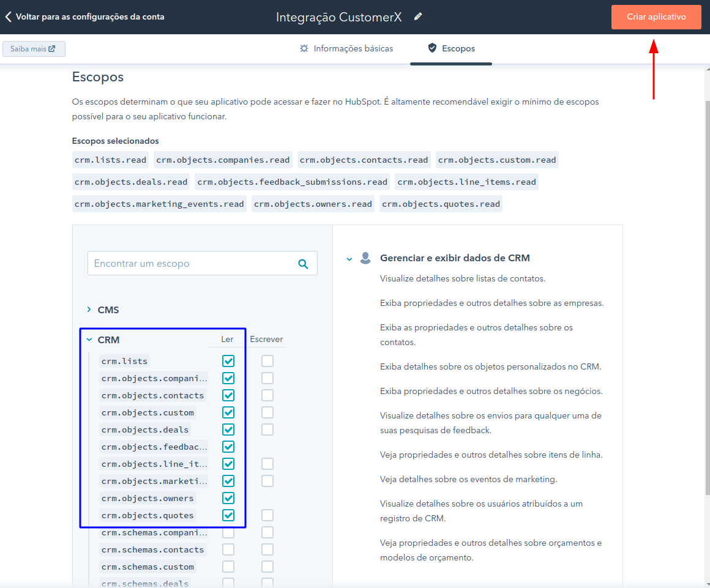Click the Criar aplicativo button
This screenshot has width=710, height=588.
pyautogui.click(x=656, y=17)
